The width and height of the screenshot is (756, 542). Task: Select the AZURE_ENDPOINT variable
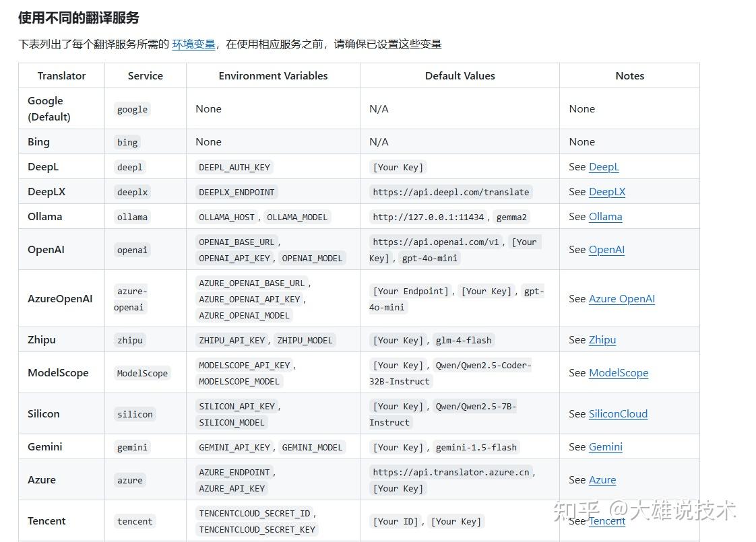[234, 473]
